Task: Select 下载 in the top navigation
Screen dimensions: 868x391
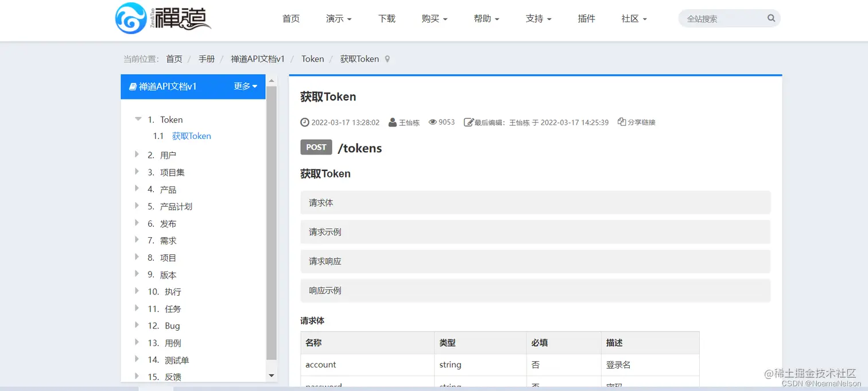Action: click(386, 18)
